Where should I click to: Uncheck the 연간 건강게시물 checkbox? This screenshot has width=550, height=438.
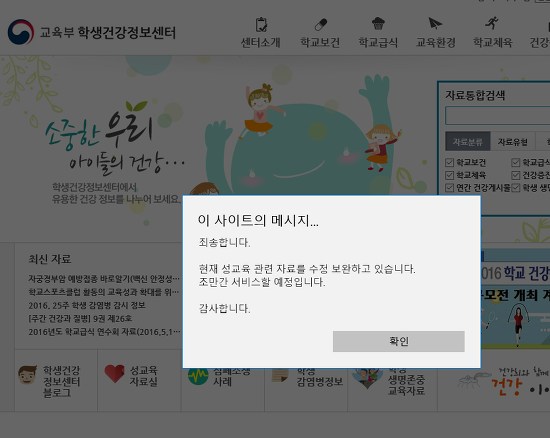(x=449, y=188)
